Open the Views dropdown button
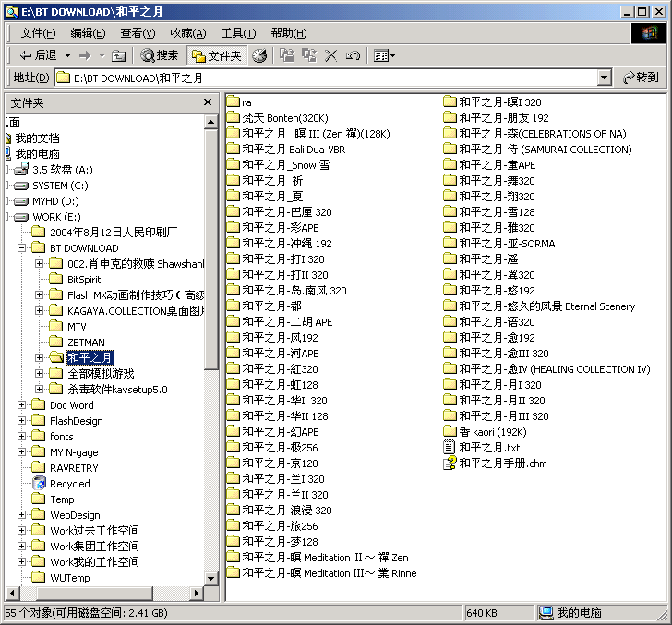 pos(384,55)
